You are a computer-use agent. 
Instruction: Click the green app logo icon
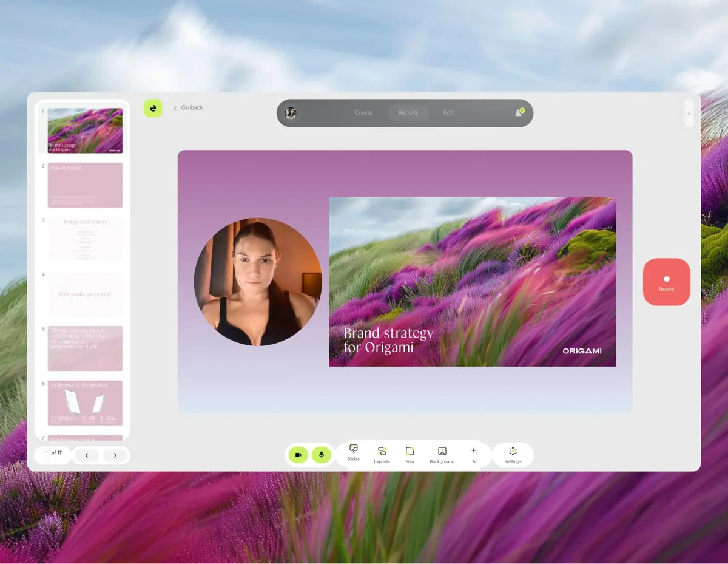153,108
